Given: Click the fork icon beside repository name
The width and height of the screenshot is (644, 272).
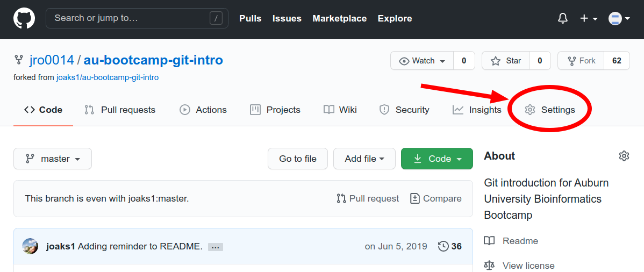Looking at the screenshot, I should tap(18, 60).
